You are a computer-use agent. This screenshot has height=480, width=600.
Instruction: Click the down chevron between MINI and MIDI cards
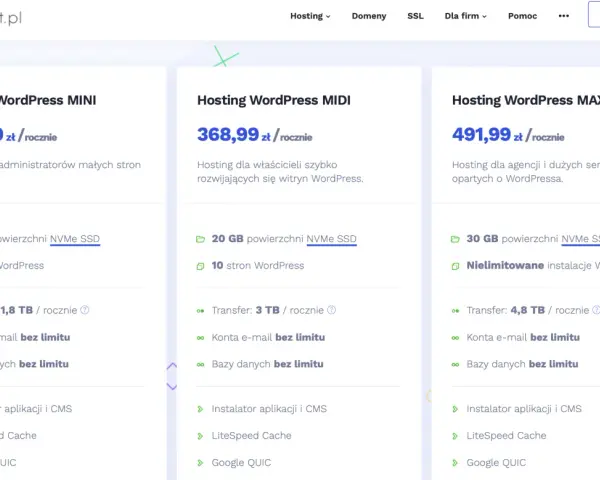(x=172, y=387)
